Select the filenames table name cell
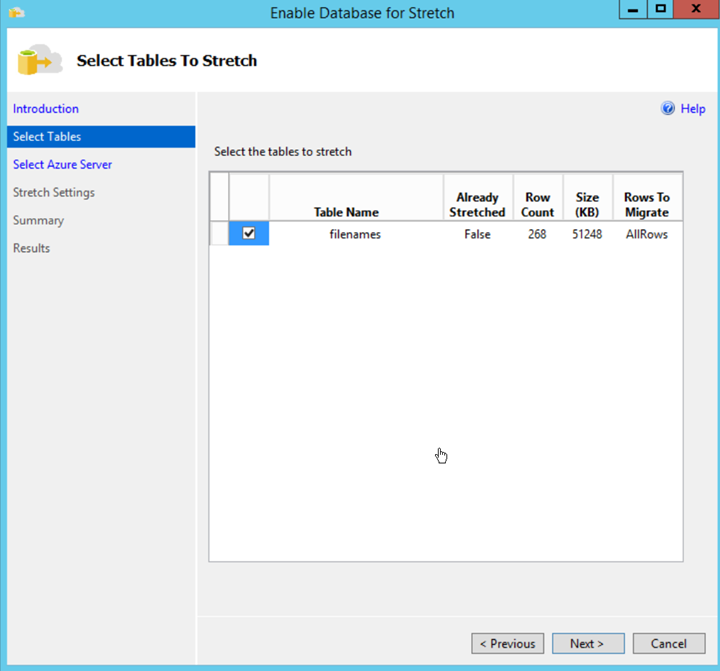The height and width of the screenshot is (671, 720). 356,234
